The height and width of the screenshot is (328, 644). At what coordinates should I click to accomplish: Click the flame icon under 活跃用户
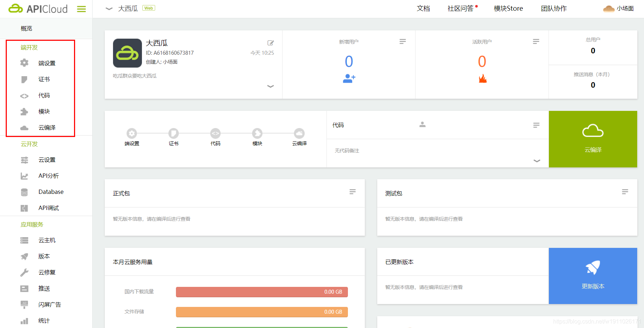tap(483, 78)
